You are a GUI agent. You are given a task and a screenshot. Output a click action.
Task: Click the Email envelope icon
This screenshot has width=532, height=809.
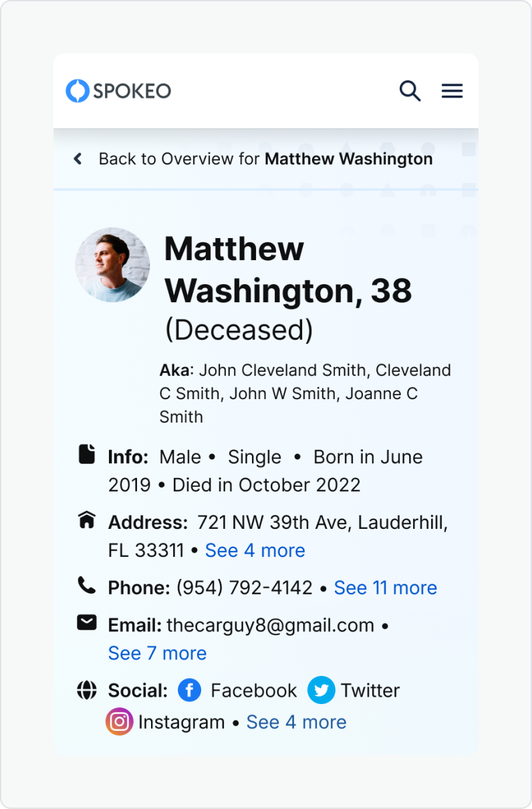point(87,623)
